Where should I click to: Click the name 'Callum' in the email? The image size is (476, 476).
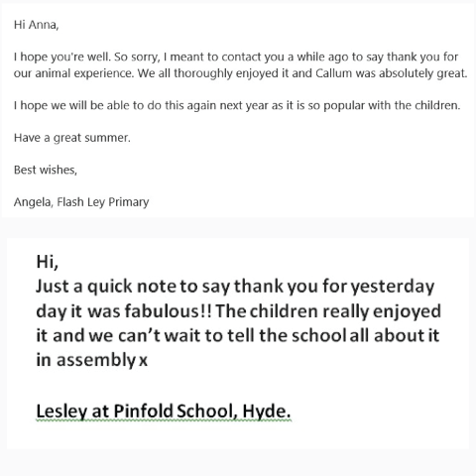(x=333, y=73)
